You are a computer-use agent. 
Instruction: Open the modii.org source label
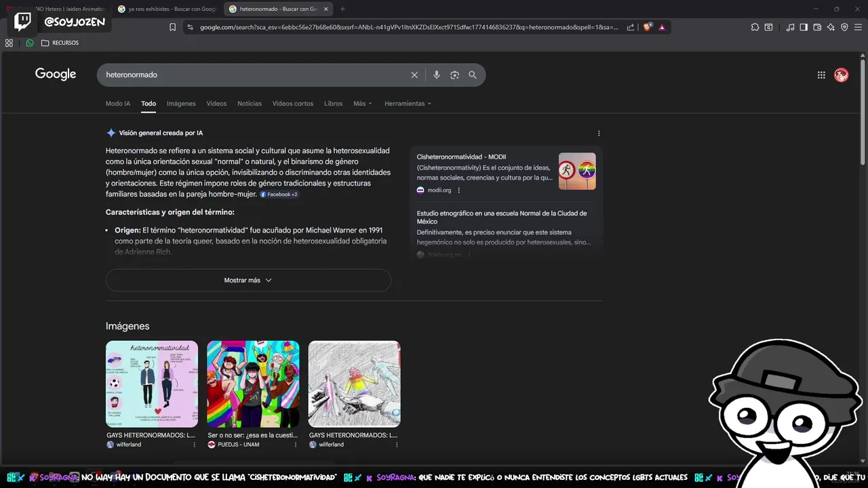439,190
